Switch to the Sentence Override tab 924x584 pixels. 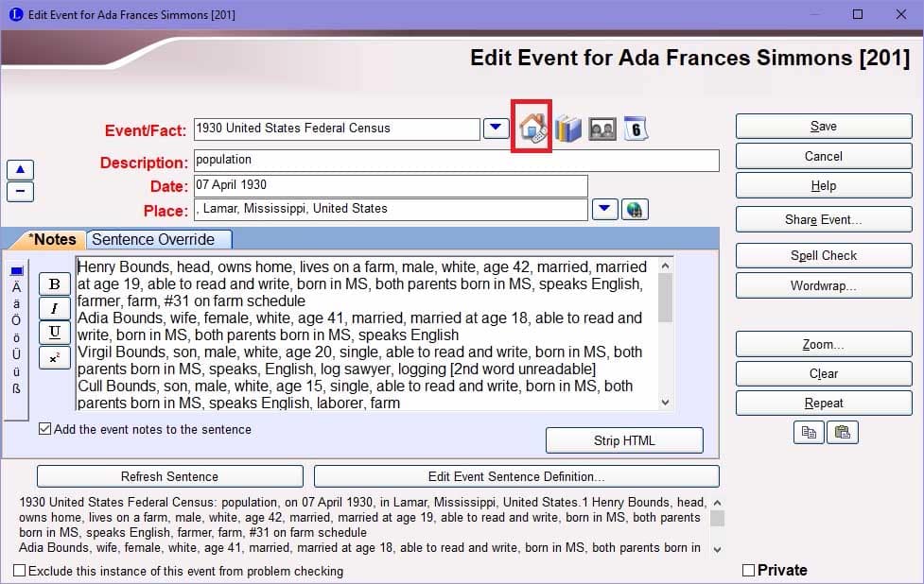[x=159, y=240]
